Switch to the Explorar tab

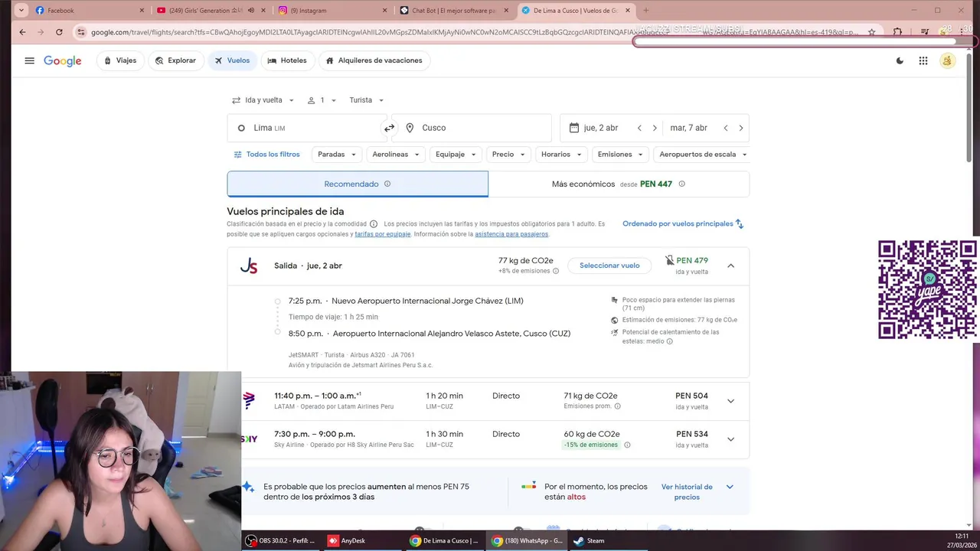(175, 60)
